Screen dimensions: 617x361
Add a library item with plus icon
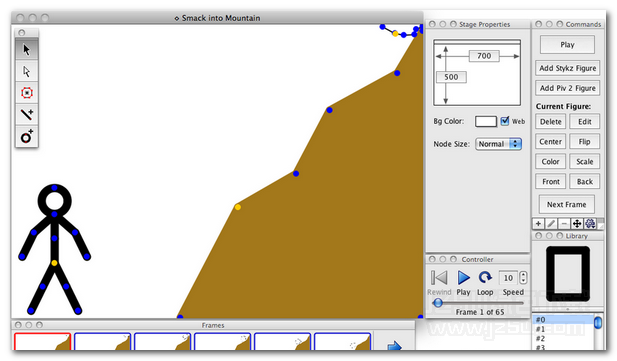pos(538,224)
